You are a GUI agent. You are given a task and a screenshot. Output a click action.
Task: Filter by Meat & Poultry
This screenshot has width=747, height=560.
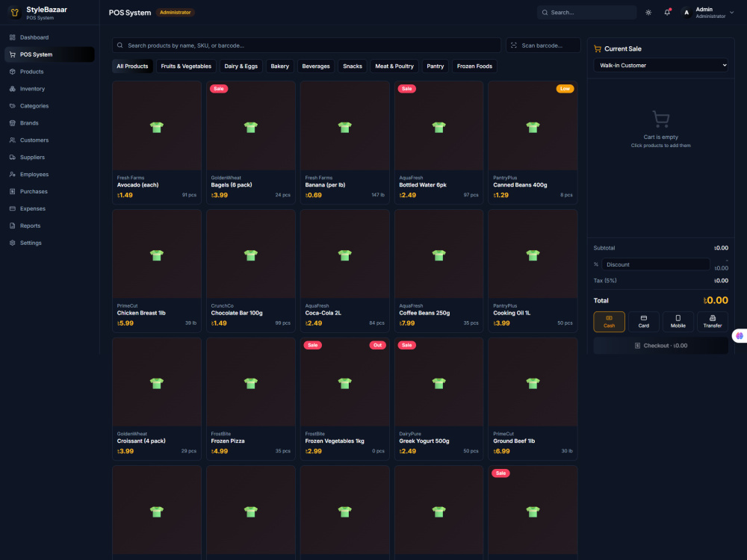394,66
